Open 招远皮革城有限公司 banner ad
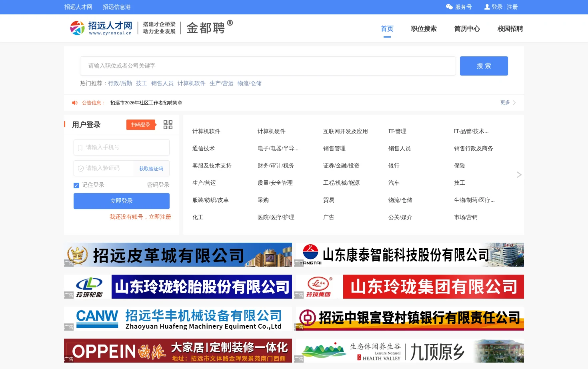 pos(178,255)
